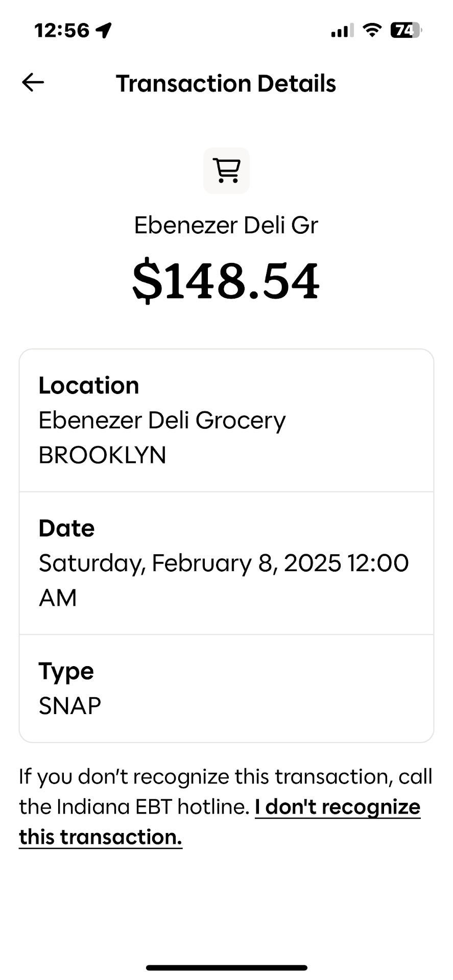
Task: Tap the $148.54 amount
Action: 226,281
